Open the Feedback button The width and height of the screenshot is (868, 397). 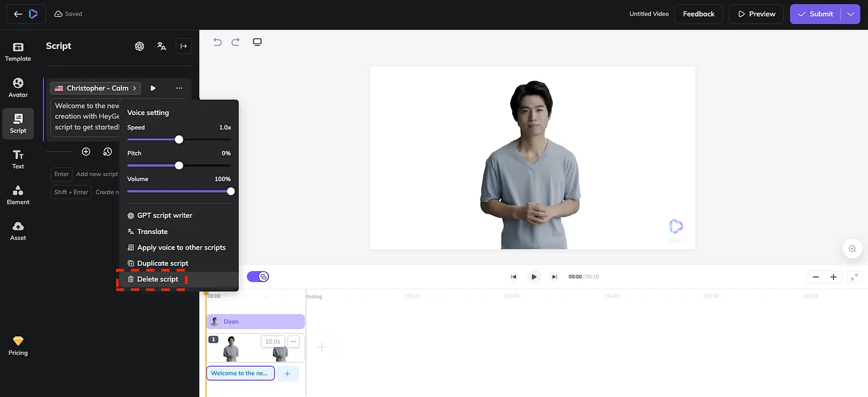(x=699, y=14)
